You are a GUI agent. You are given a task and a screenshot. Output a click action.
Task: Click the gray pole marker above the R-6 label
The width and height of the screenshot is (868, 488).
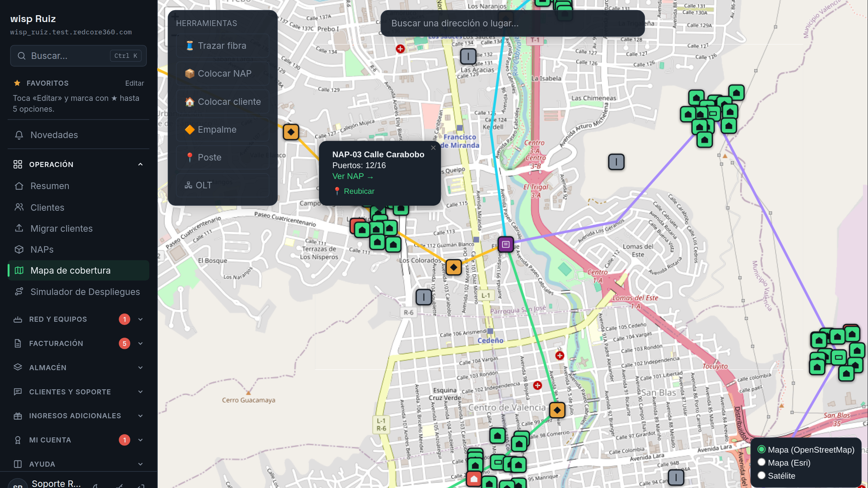[424, 297]
